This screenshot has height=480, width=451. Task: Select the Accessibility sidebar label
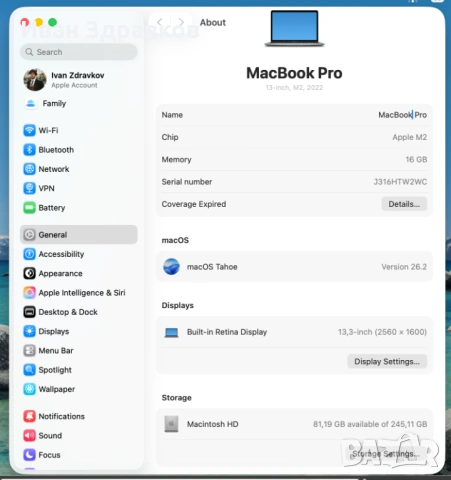[61, 254]
